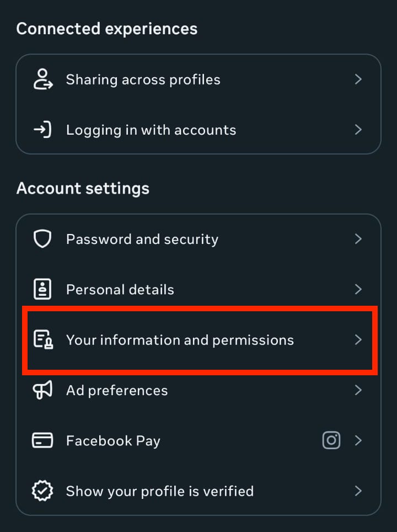Click the chevron next to Personal details
The image size is (397, 532).
click(358, 289)
